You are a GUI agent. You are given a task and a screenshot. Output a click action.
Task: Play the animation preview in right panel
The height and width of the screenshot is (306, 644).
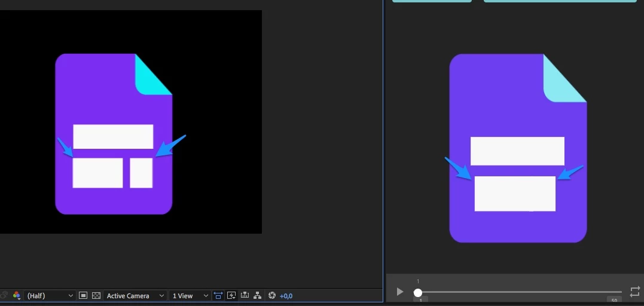[399, 292]
